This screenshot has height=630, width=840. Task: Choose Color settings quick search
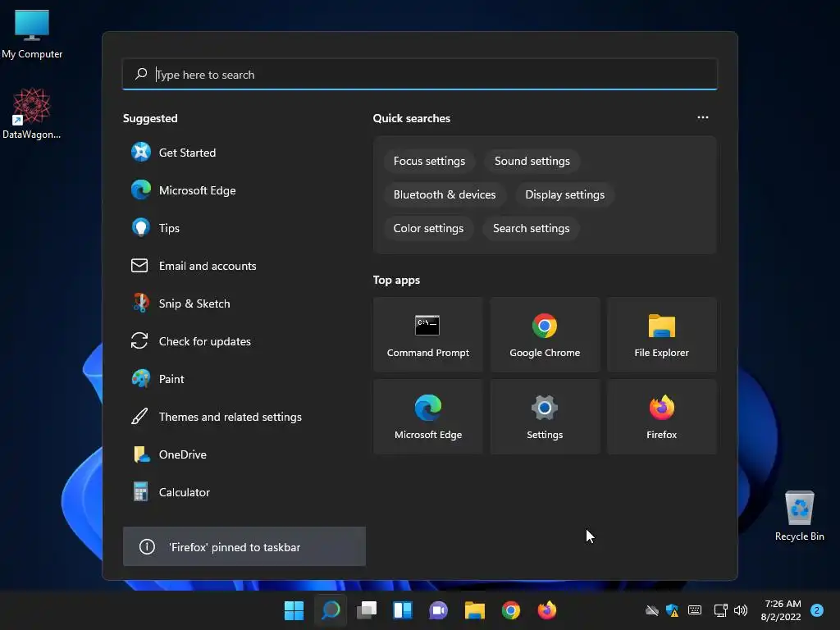click(x=428, y=228)
